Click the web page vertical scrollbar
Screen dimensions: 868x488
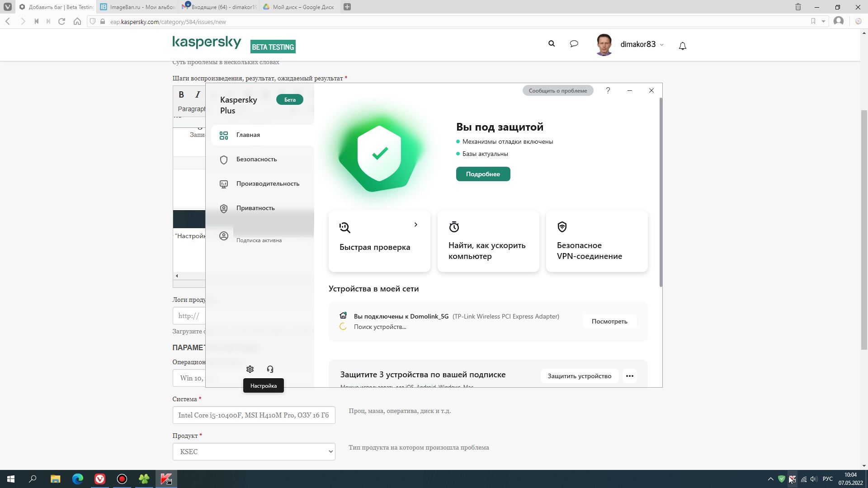click(x=864, y=230)
